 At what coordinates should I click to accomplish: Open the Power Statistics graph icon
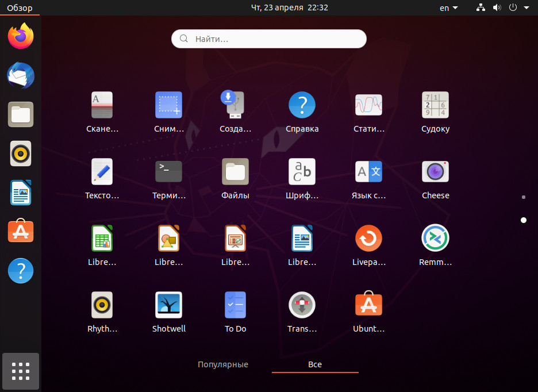pyautogui.click(x=368, y=105)
